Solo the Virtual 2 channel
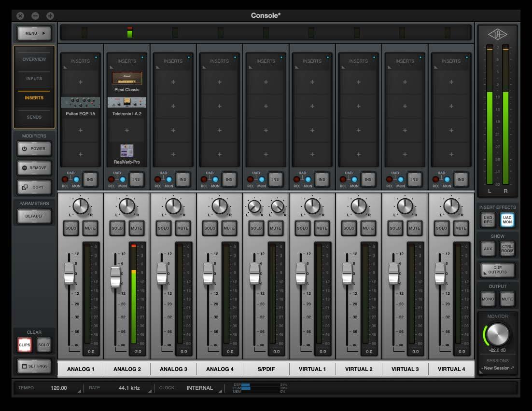Viewport: 532px width, 411px height. pos(349,228)
